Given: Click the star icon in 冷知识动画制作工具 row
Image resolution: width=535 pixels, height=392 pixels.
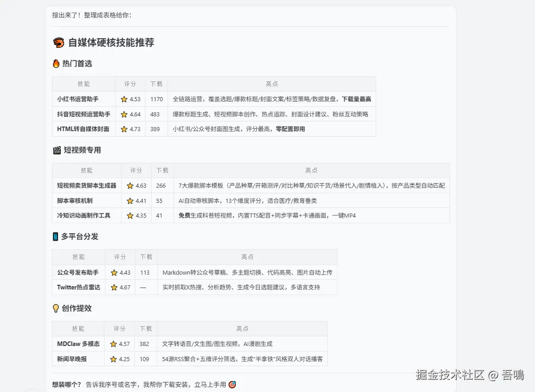Looking at the screenshot, I should point(130,216).
